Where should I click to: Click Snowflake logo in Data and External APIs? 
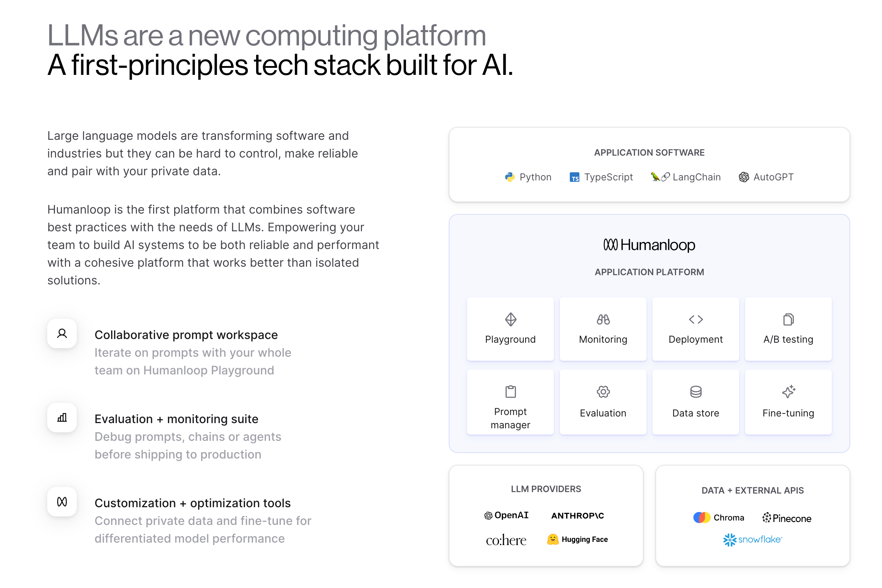click(x=753, y=539)
